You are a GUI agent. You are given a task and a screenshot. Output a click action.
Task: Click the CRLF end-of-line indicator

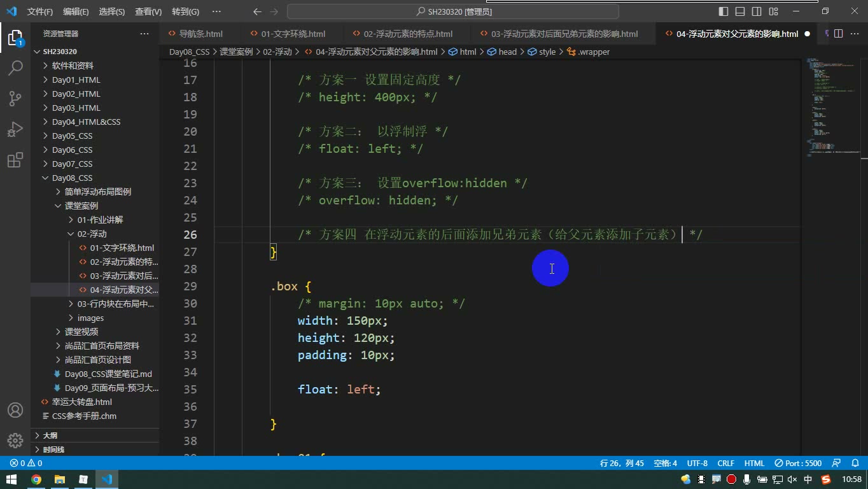pyautogui.click(x=725, y=464)
